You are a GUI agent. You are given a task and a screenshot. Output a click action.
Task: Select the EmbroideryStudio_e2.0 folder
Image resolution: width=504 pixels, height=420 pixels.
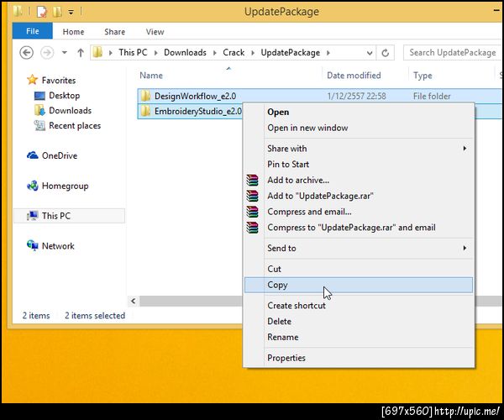(197, 111)
